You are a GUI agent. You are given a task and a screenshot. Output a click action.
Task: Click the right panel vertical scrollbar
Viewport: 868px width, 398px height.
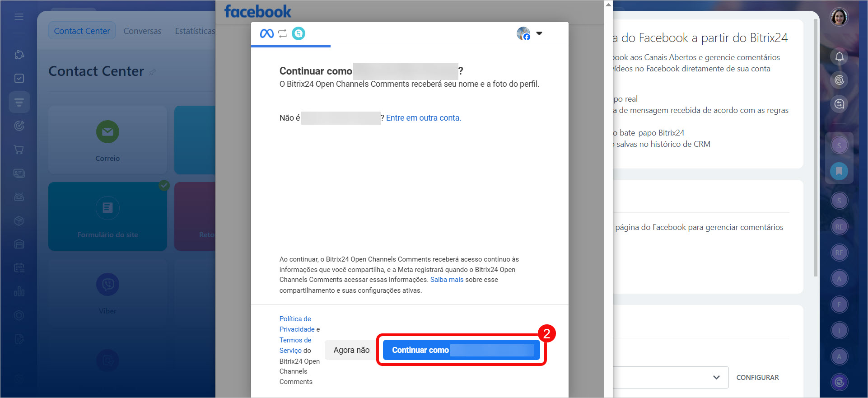(816, 147)
